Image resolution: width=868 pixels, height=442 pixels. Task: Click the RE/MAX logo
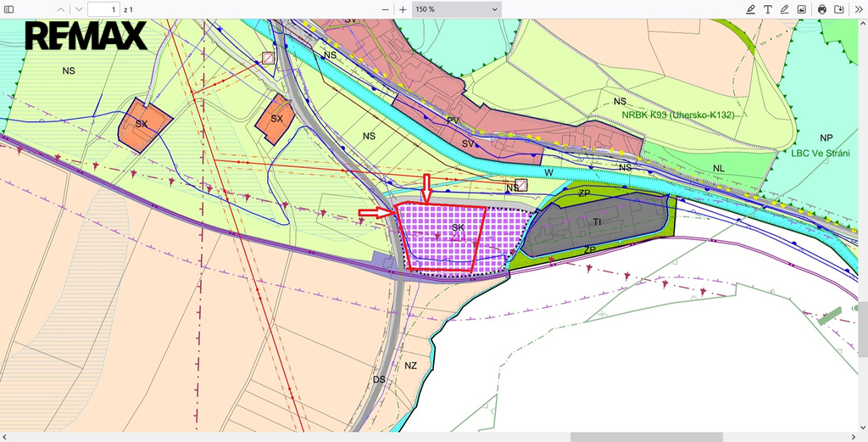click(x=86, y=36)
